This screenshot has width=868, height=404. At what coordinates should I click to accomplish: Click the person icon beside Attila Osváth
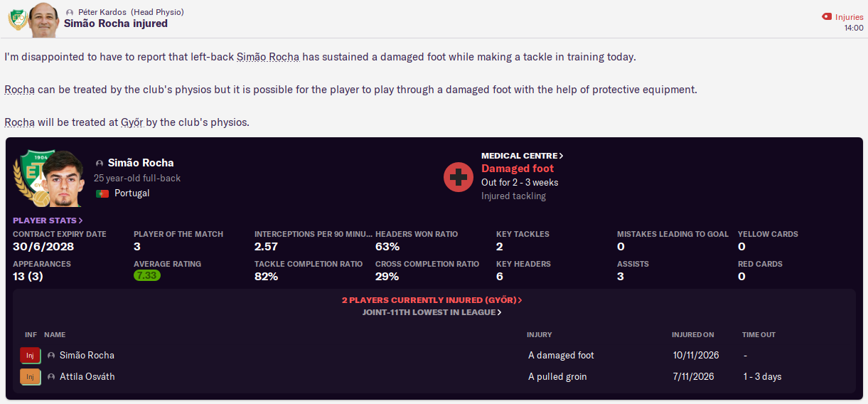51,376
